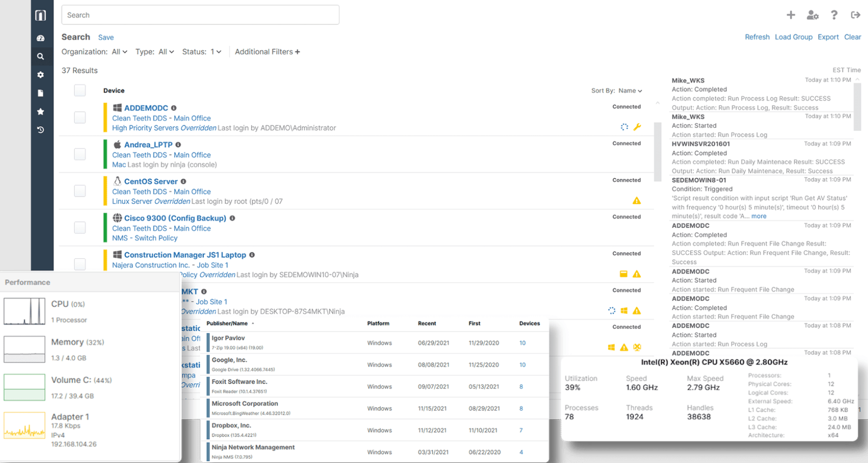This screenshot has width=868, height=463.
Task: Click warning triangle on Construction Manager row
Action: (x=637, y=274)
